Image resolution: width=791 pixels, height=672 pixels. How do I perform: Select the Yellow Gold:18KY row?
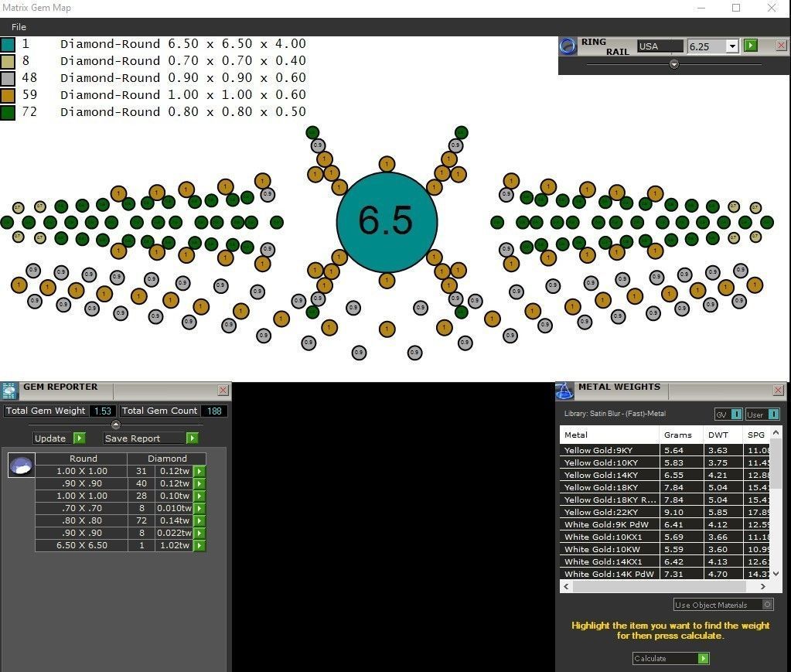click(665, 487)
